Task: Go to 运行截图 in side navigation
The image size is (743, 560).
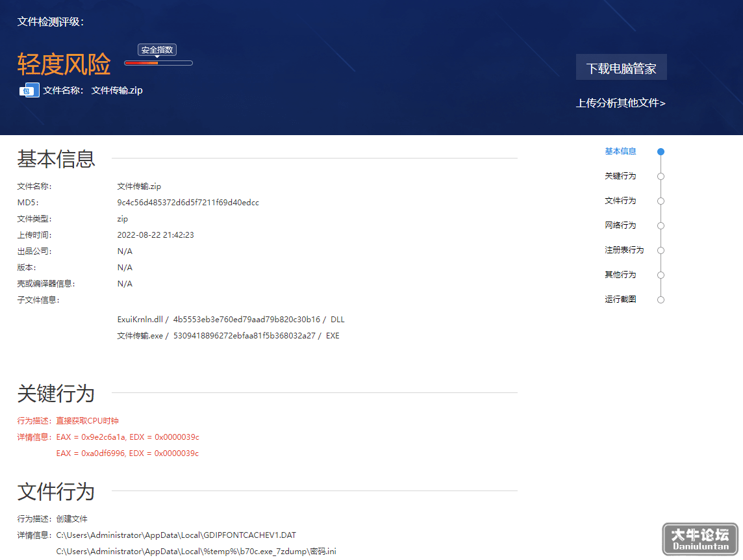Action: 620,299
